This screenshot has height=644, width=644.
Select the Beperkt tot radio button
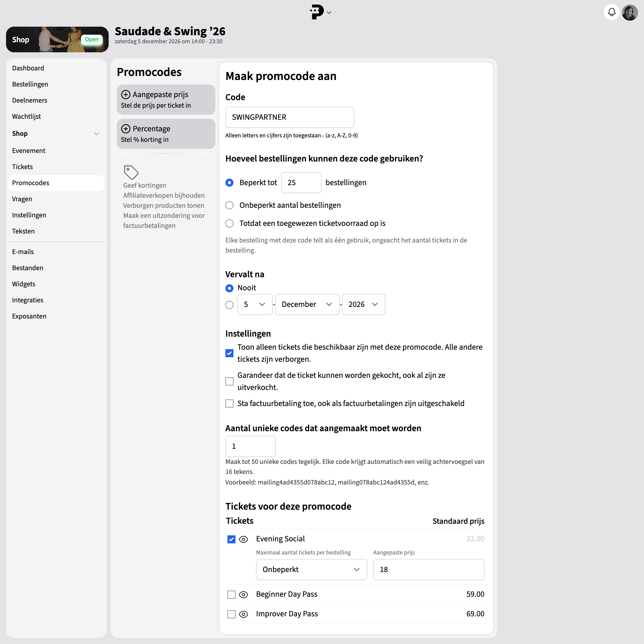(229, 183)
